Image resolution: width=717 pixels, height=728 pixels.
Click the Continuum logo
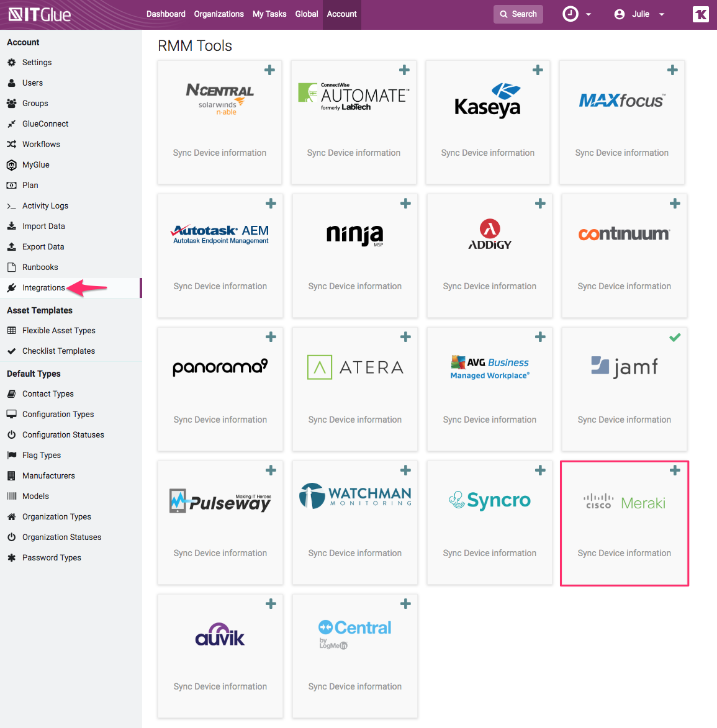click(x=624, y=233)
